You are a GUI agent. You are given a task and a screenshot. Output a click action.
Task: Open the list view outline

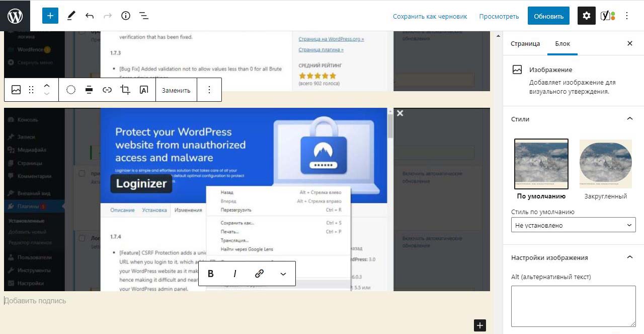pyautogui.click(x=144, y=16)
